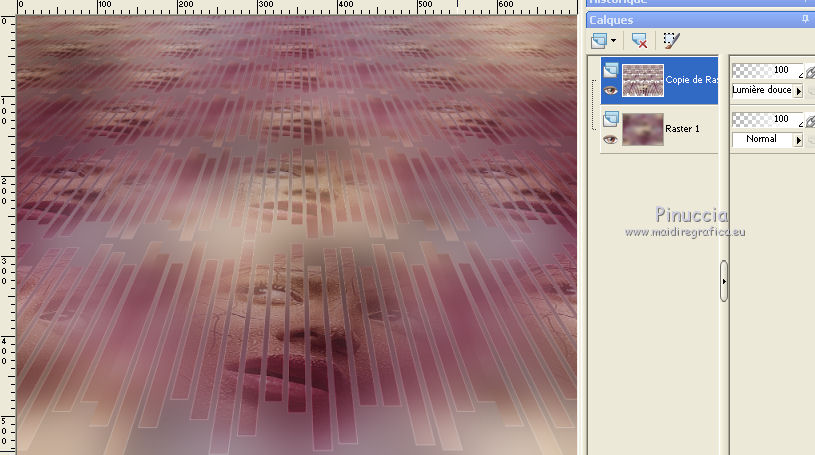Screen dimensions: 815x455
Task: Hide the Copie de Raster layer
Action: pyautogui.click(x=610, y=90)
